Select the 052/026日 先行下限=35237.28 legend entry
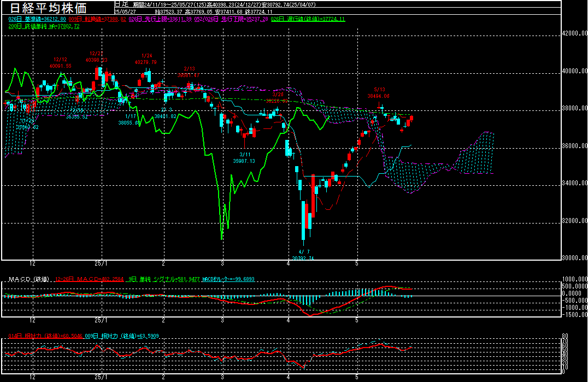 pos(231,19)
